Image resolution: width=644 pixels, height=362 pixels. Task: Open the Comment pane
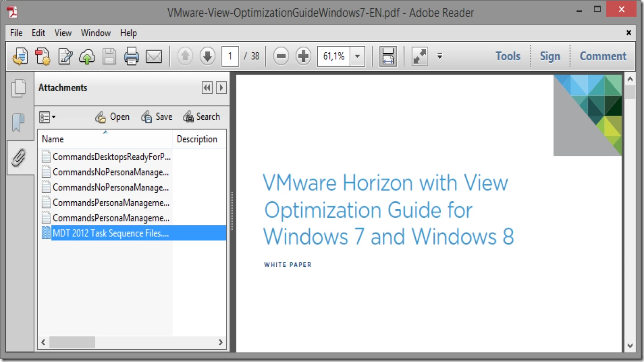coord(603,56)
